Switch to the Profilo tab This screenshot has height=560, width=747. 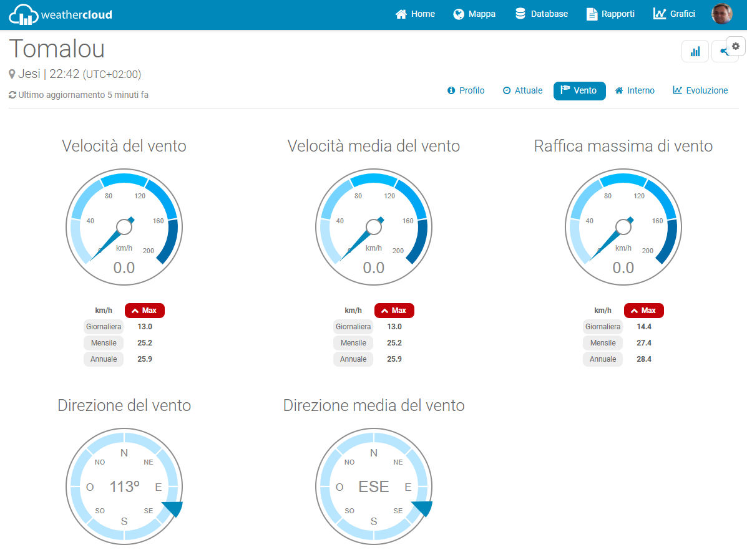[x=466, y=90]
